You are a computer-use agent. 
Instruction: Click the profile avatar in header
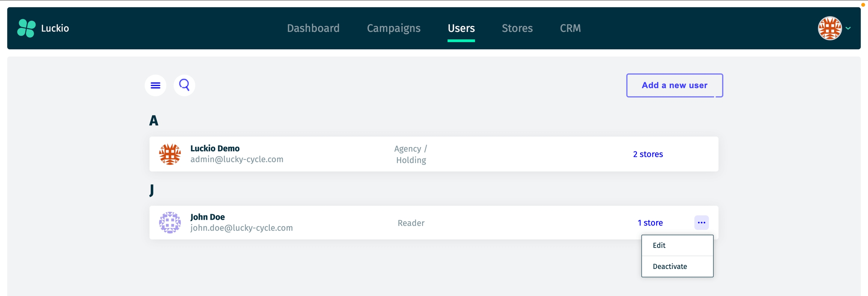[830, 28]
